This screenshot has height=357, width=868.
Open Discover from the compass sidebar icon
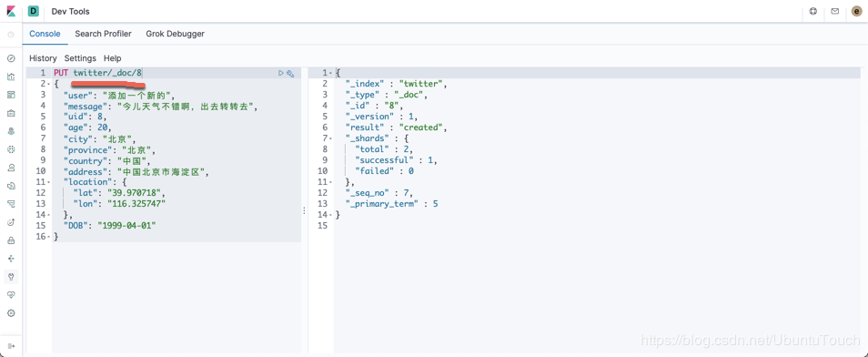tap(11, 58)
